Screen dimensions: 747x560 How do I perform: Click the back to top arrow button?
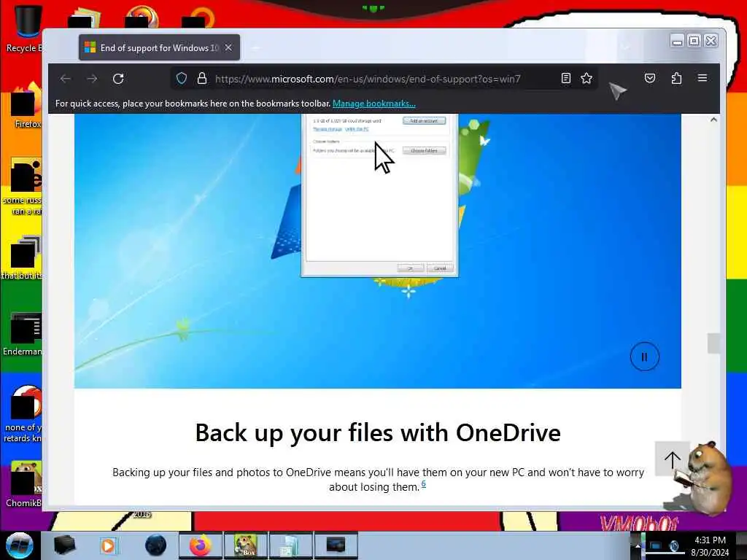(x=672, y=459)
